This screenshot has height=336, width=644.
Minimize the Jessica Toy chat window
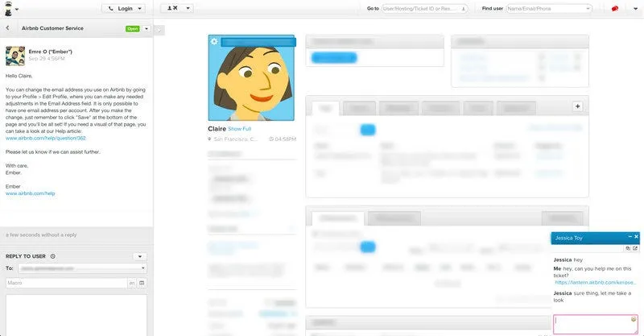(630, 236)
